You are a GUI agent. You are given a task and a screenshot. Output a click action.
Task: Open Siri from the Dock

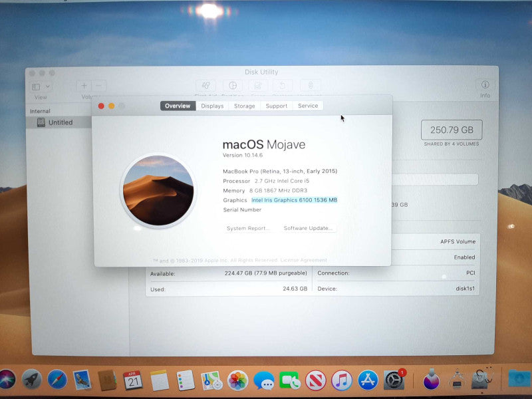point(7,380)
